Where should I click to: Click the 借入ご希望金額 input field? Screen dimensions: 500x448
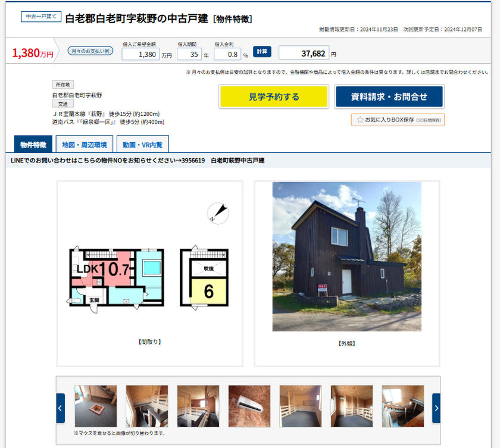140,54
